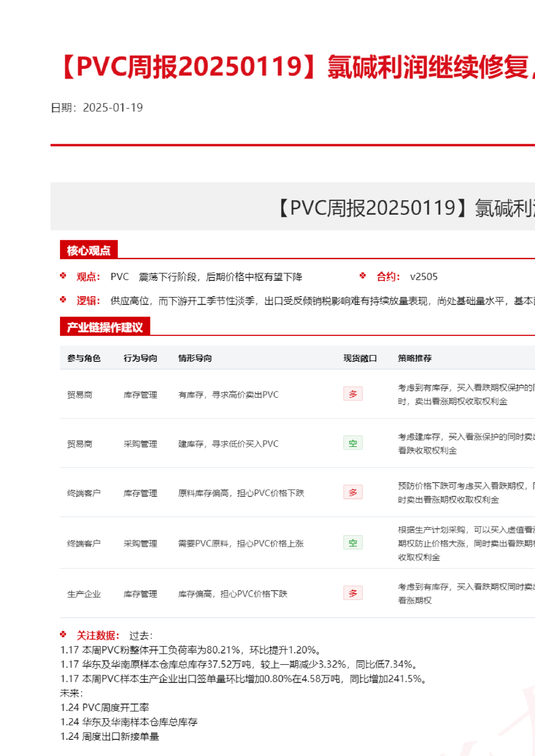Viewport: 535px width, 756px height.
Task: Click the 1.24 PVC周度开工率 line
Action: click(x=104, y=707)
